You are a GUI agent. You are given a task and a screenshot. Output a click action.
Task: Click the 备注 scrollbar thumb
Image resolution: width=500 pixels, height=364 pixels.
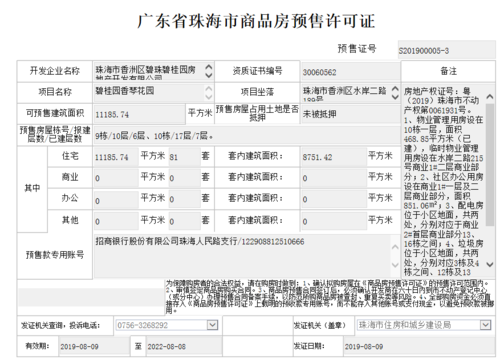490,165
